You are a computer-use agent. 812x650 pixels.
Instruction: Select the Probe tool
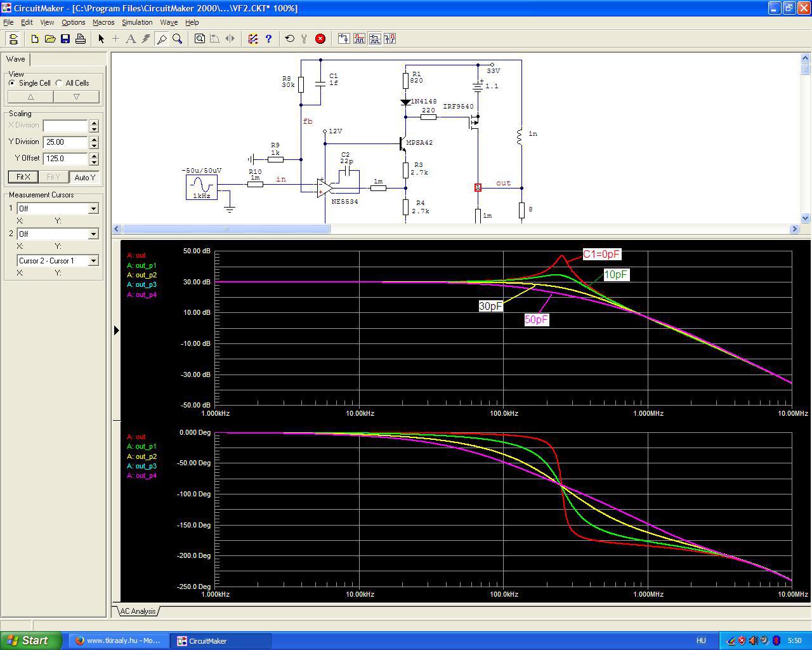(x=162, y=39)
